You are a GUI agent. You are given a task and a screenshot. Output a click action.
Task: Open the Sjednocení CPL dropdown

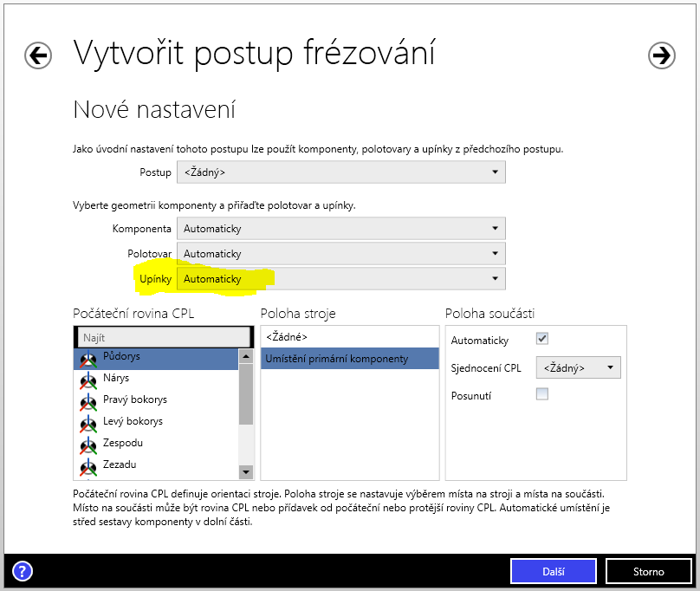click(578, 367)
